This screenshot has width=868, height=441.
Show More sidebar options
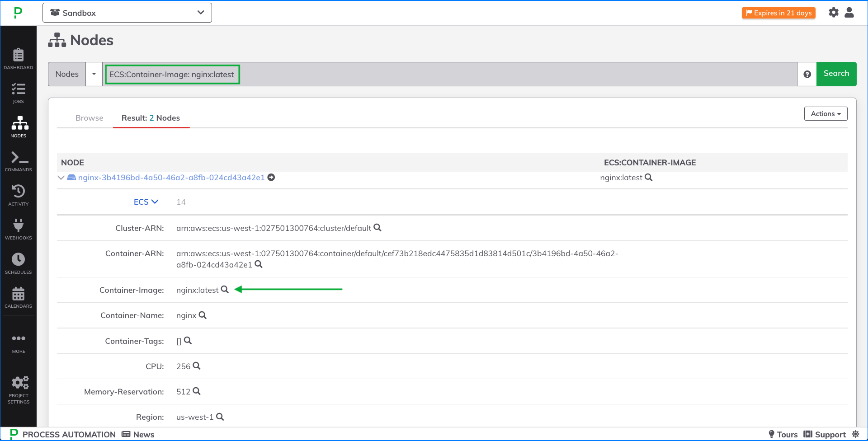pyautogui.click(x=18, y=343)
